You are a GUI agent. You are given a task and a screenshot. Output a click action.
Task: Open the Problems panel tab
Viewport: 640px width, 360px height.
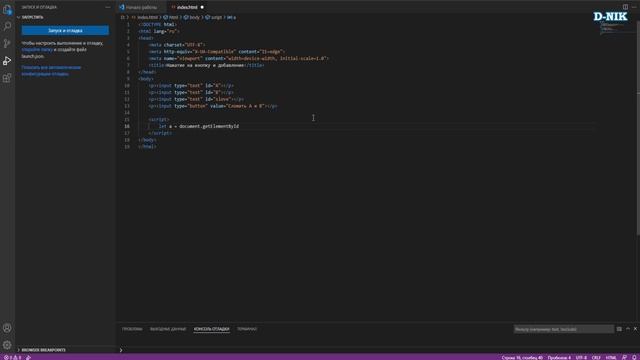(132, 329)
